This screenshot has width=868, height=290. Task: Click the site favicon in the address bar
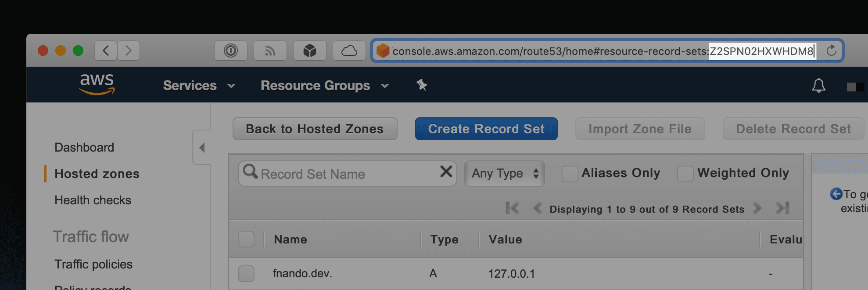(x=383, y=51)
